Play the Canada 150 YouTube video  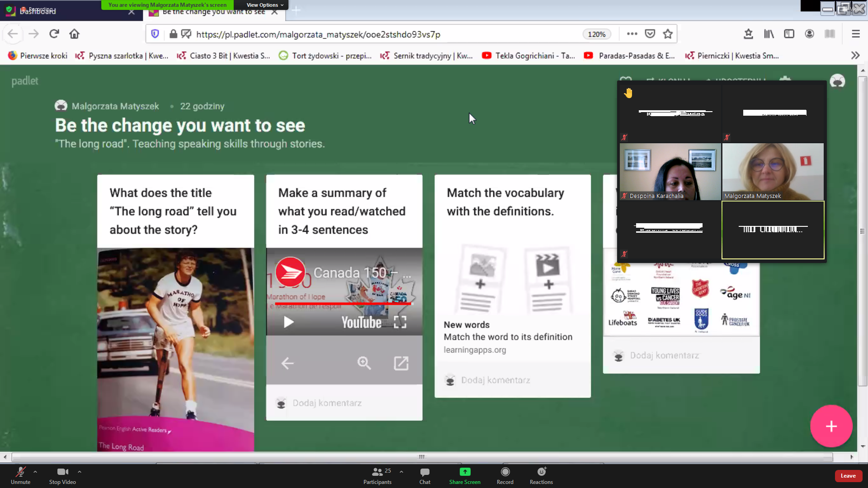click(x=288, y=322)
